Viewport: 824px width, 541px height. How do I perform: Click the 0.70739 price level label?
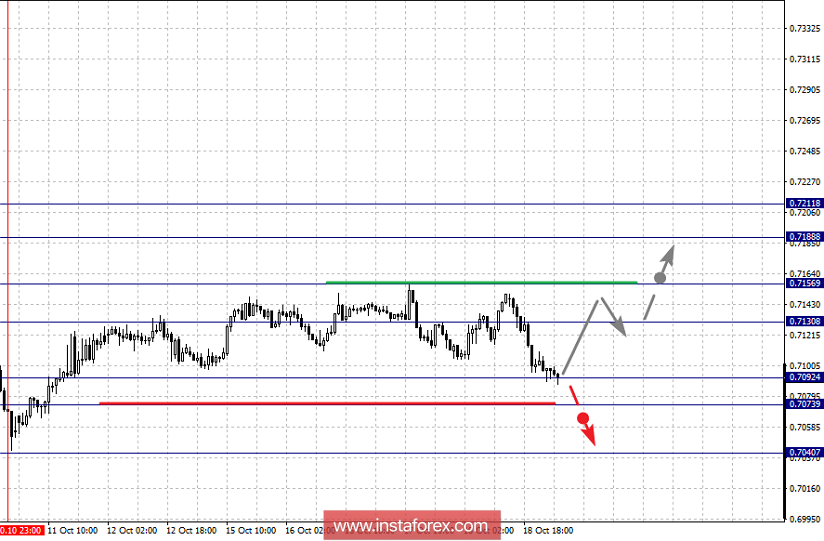click(x=805, y=404)
